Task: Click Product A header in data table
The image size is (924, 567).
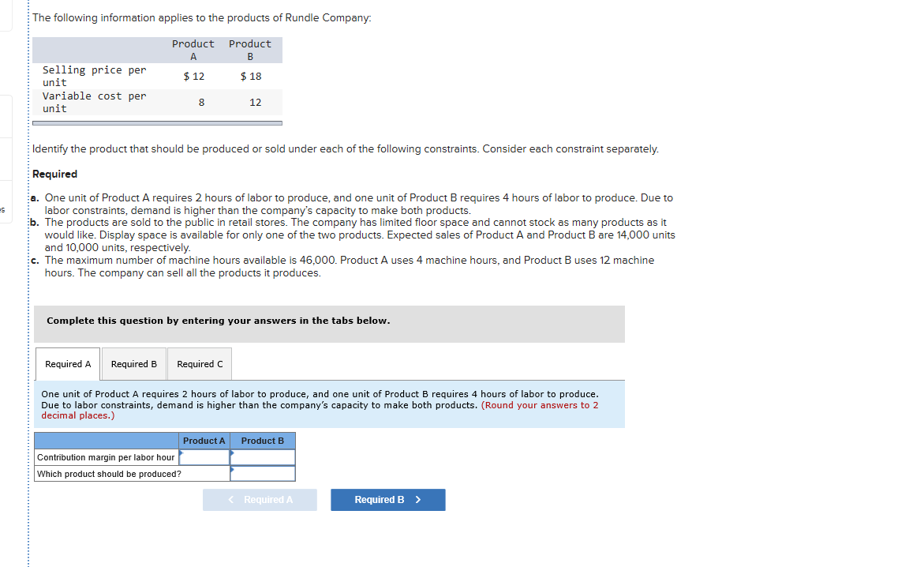Action: click(193, 51)
